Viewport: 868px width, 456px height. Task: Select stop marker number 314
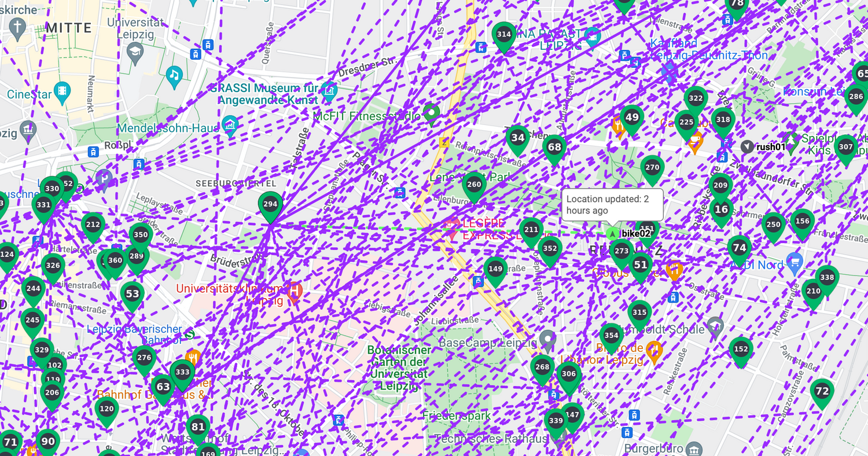pyautogui.click(x=504, y=35)
